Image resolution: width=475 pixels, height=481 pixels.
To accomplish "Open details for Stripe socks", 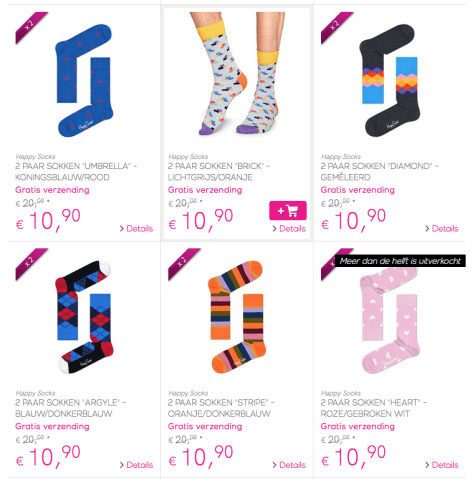I will (289, 465).
